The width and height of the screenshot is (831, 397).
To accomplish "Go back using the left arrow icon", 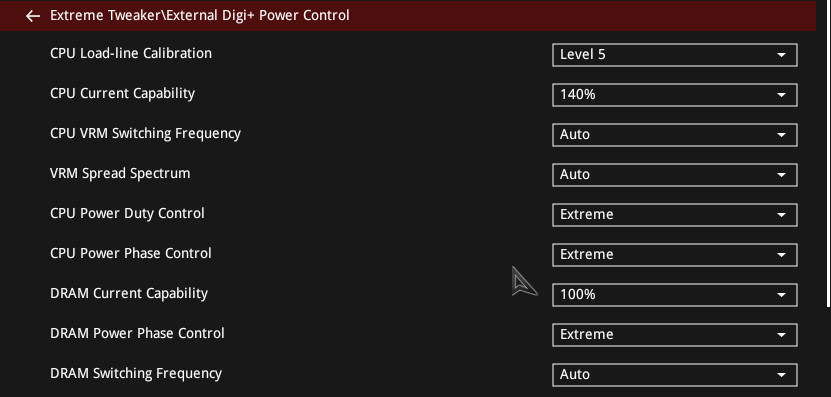I will click(x=33, y=16).
